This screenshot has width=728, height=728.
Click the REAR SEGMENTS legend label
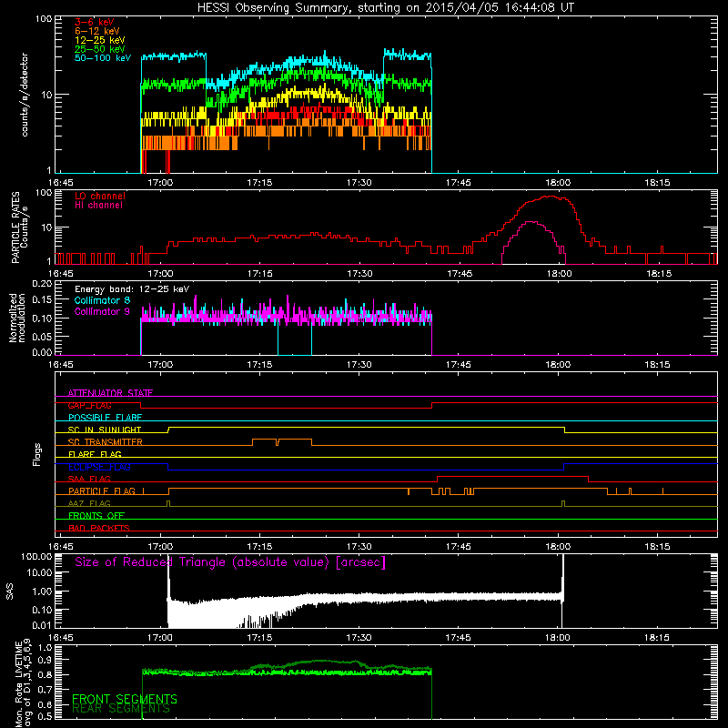121,709
